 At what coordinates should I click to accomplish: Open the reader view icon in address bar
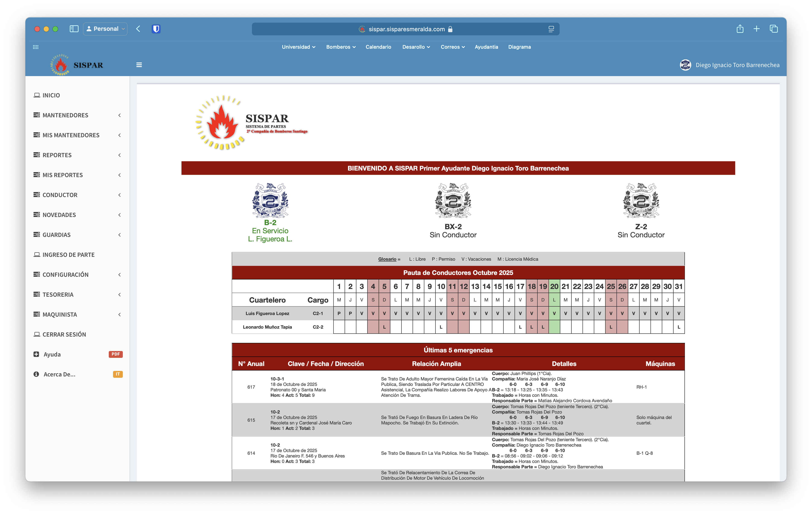pos(551,29)
